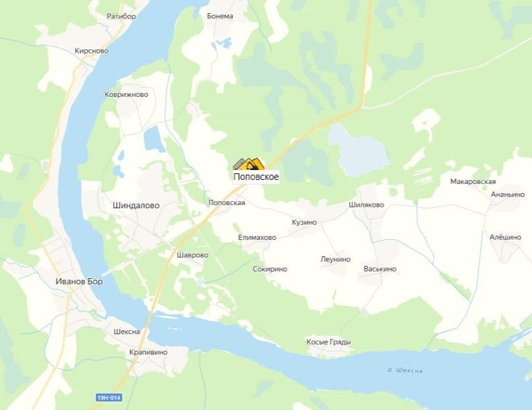The image size is (532, 410).
Task: Click the р. Шексна river label
Action: tap(405, 370)
